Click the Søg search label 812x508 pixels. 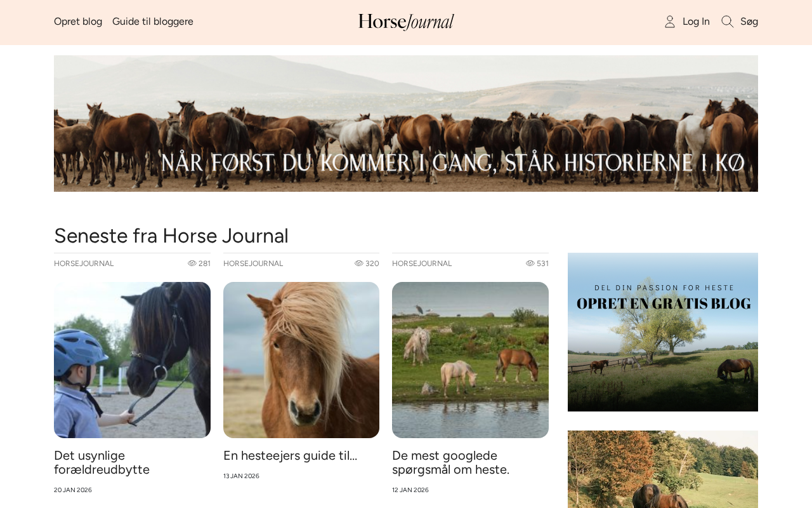pos(749,22)
